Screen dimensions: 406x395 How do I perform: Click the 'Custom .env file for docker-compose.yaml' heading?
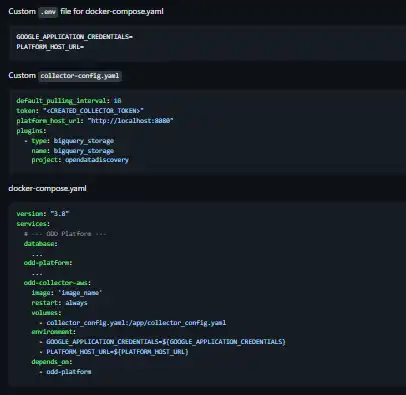[86, 12]
